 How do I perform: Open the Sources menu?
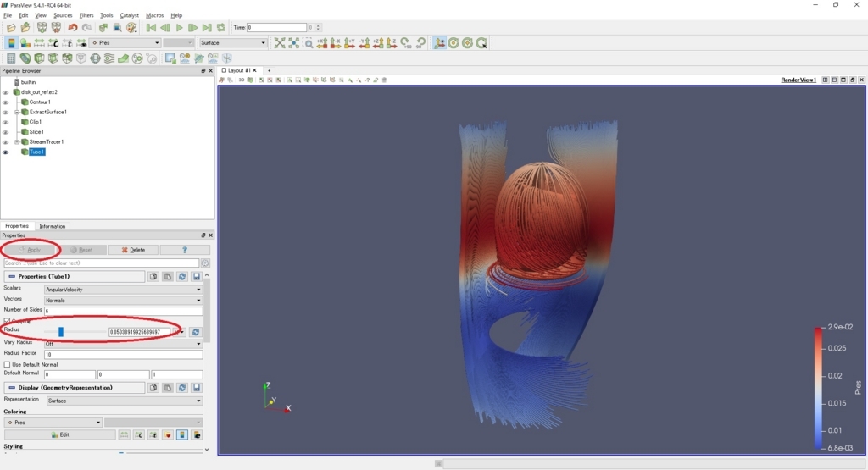click(x=63, y=15)
